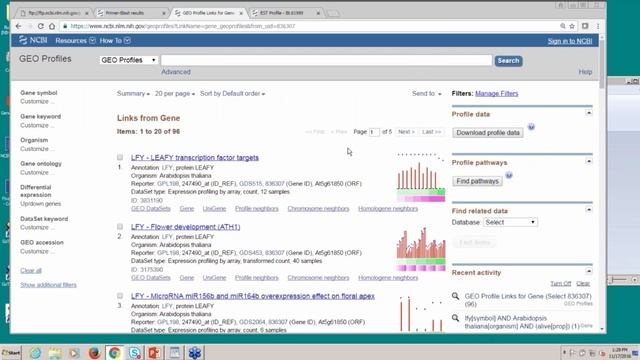Click the page number input box
Viewport: 640px width, 360px height.
pos(374,132)
